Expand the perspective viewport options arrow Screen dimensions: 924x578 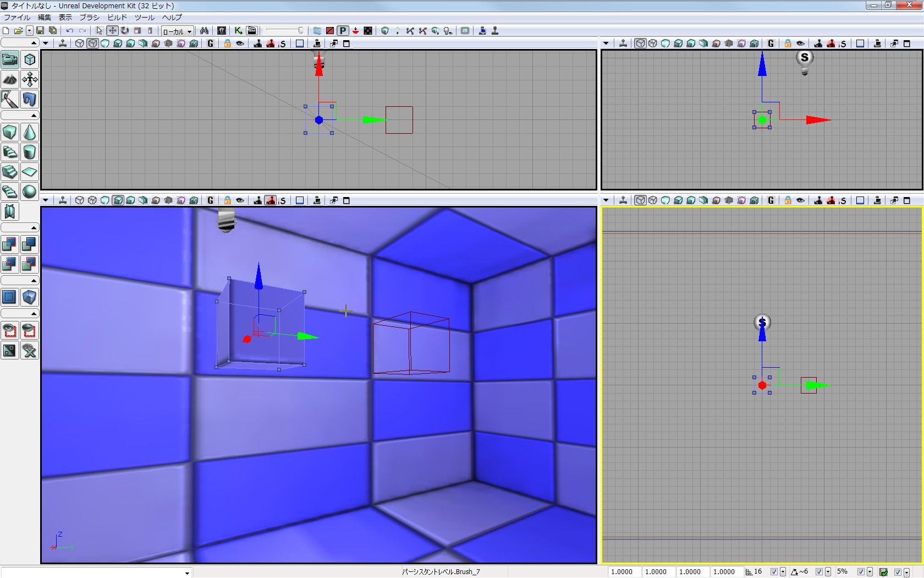(46, 200)
